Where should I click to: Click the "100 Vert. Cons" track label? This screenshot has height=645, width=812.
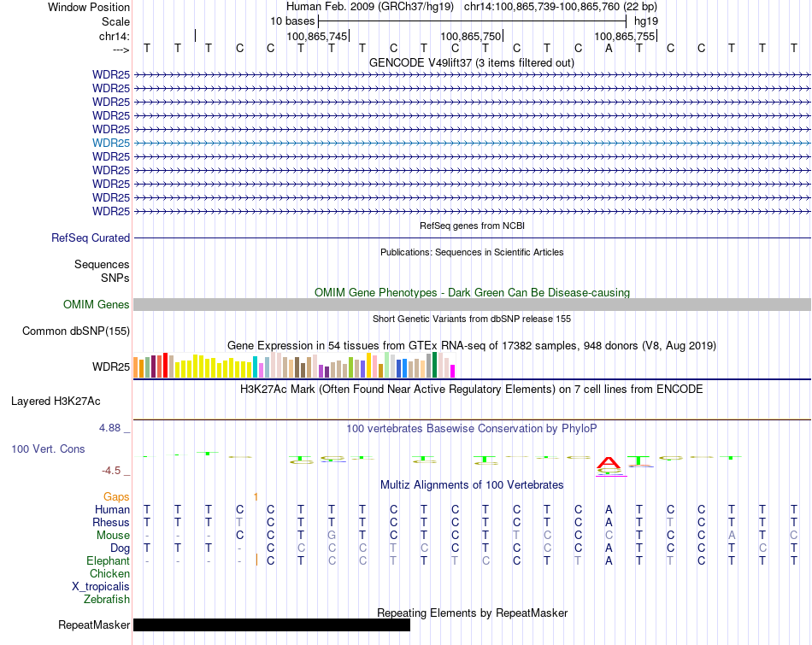[x=48, y=449]
